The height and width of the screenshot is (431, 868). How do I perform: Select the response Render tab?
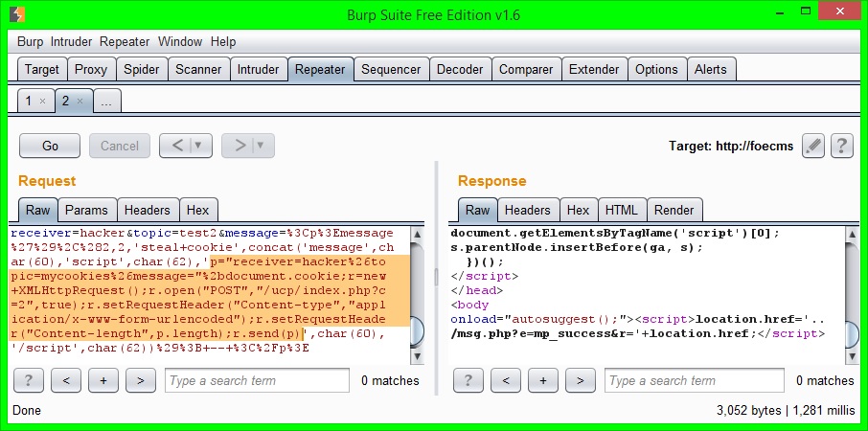[x=674, y=211]
